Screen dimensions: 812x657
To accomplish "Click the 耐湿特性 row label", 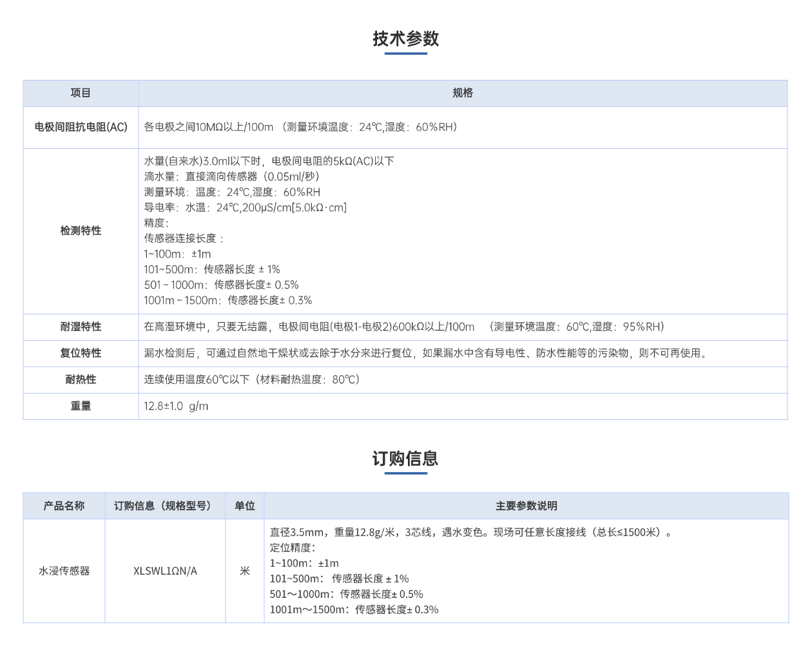I will pyautogui.click(x=81, y=327).
